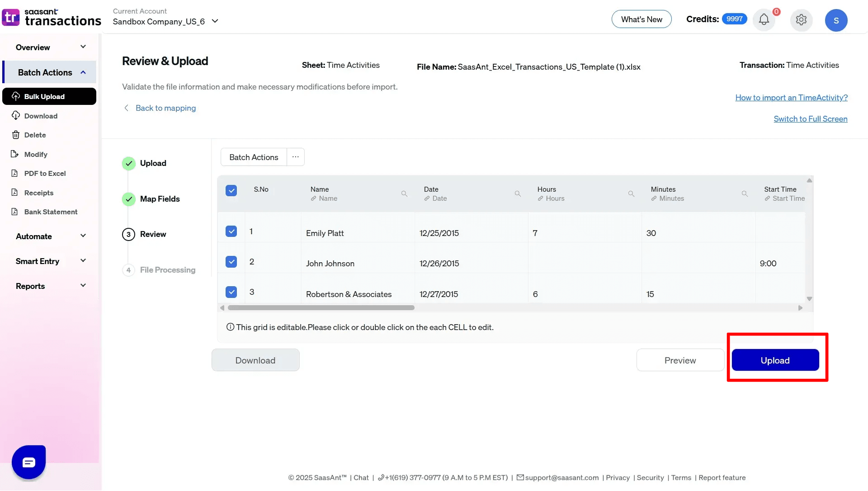Click the blue Upload button
Viewport: 868px width, 491px height.
[775, 360]
